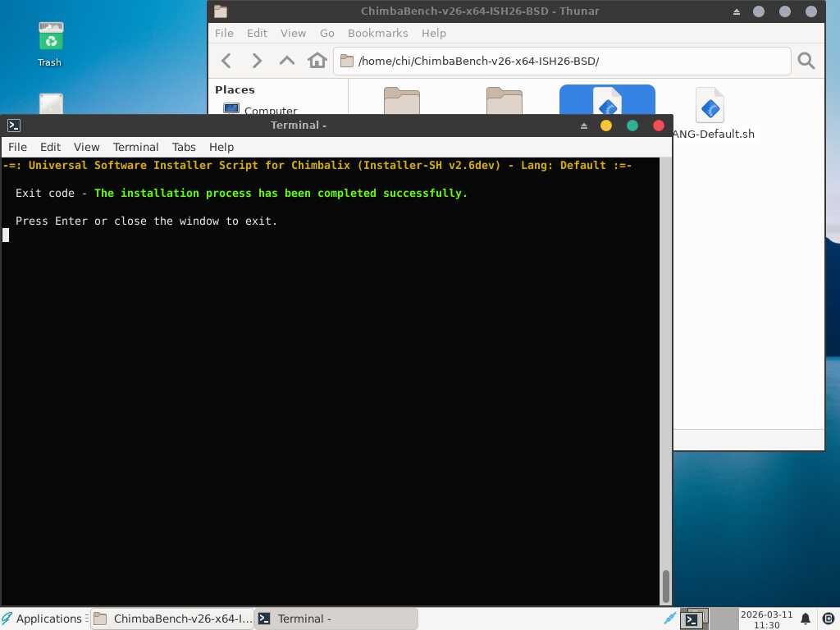Maximize the Terminal window with the green button

(632, 126)
